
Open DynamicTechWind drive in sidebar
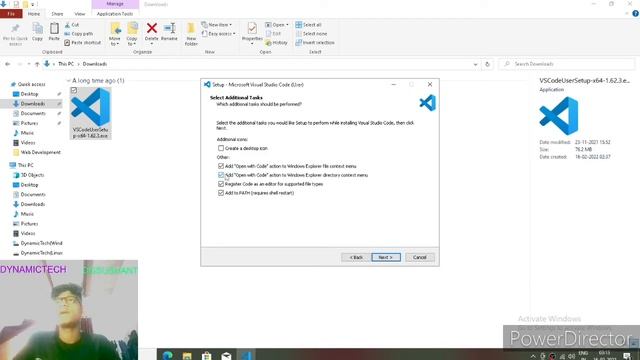point(38,243)
